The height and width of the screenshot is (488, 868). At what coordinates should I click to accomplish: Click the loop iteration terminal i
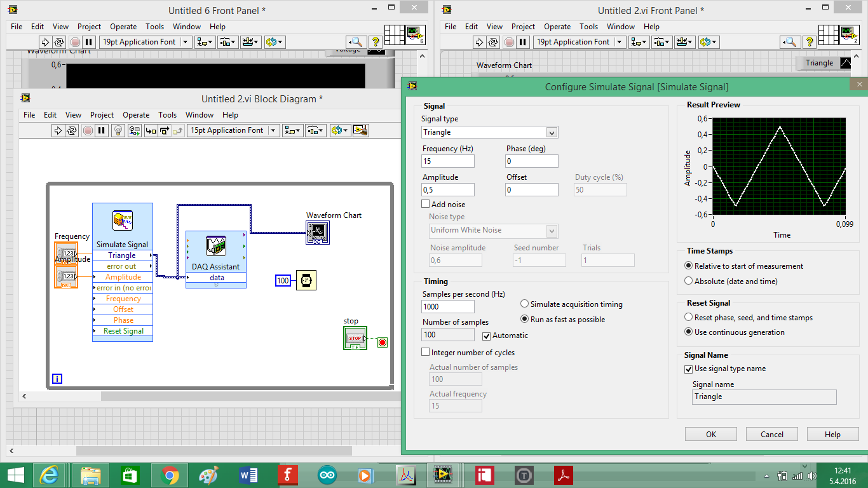[57, 379]
